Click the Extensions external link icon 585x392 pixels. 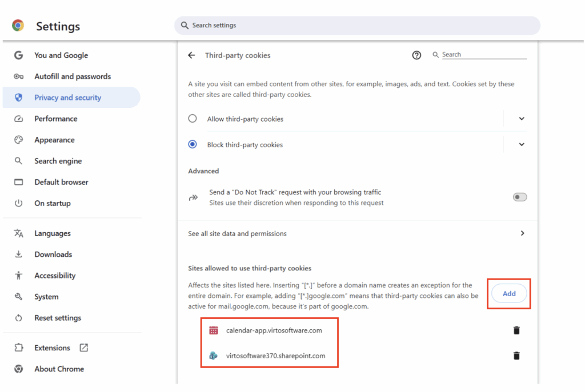tap(83, 347)
